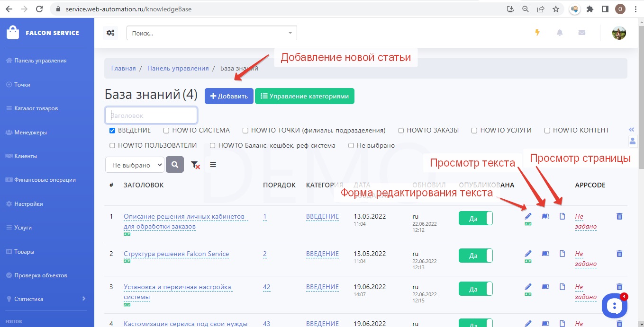Open the notifications bell icon

click(x=560, y=33)
